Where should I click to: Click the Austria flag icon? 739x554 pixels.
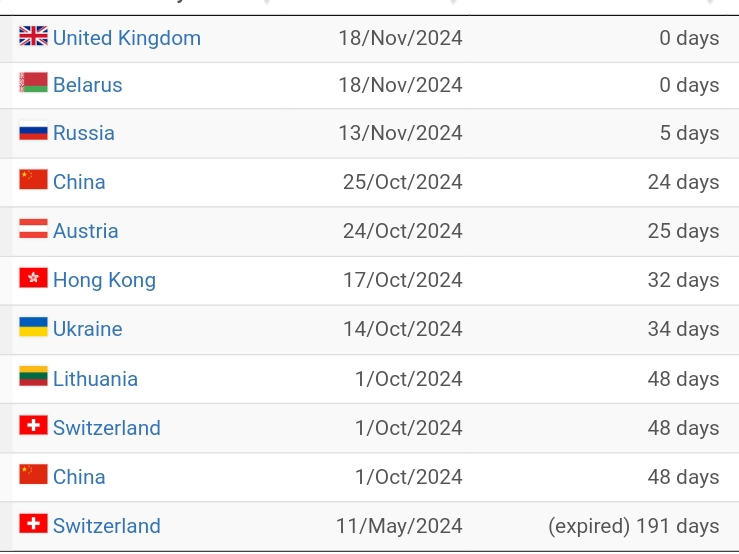pyautogui.click(x=33, y=229)
